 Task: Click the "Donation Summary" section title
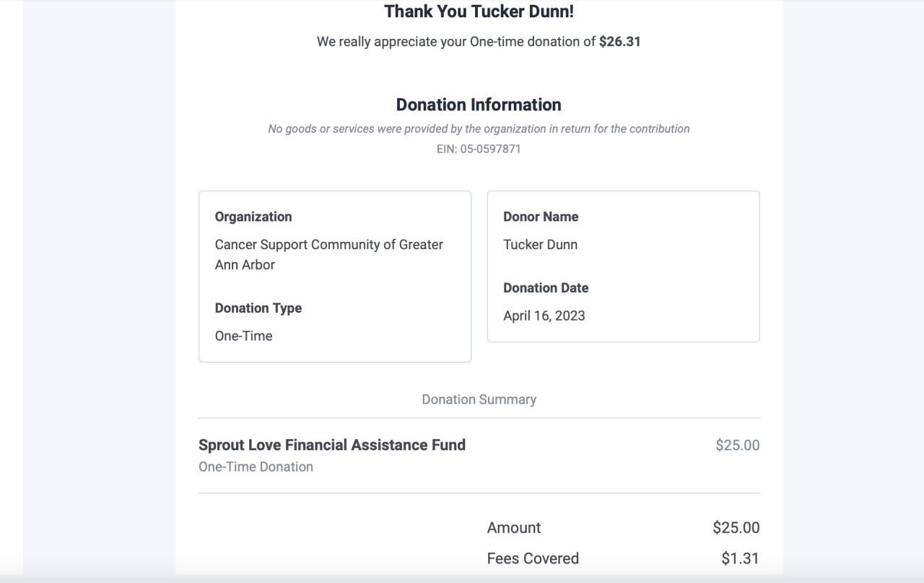479,400
